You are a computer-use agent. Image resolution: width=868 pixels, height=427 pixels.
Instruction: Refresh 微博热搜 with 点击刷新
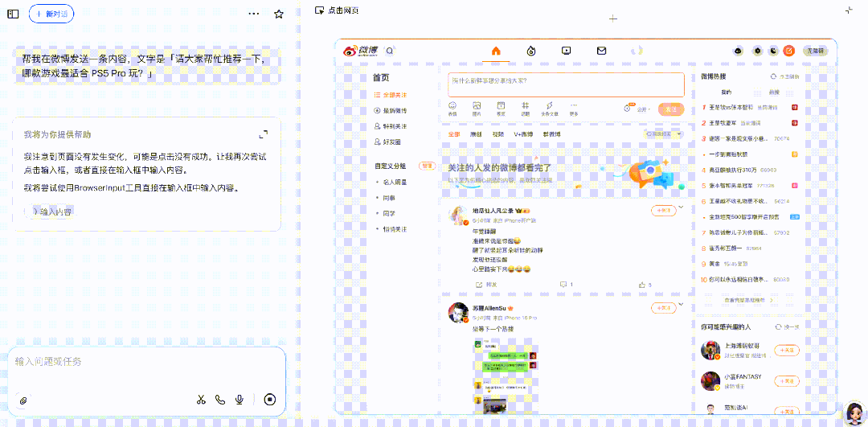click(785, 76)
